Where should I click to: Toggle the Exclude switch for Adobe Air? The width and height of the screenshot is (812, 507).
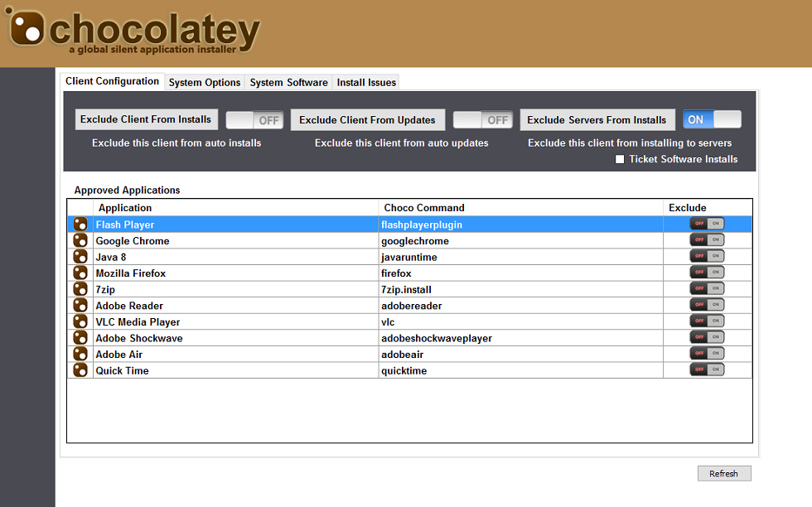pos(707,354)
